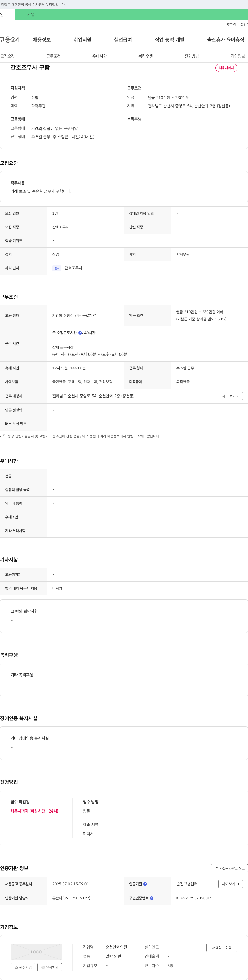Click the company LOGO placeholder image
The width and height of the screenshot is (248, 980).
tap(36, 952)
